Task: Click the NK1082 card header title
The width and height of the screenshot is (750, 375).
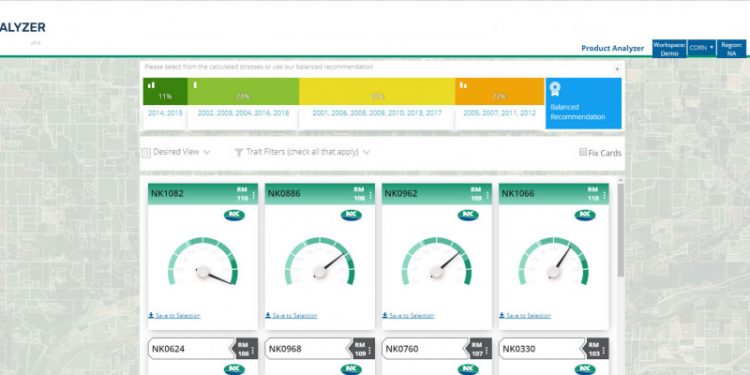Action: [167, 194]
